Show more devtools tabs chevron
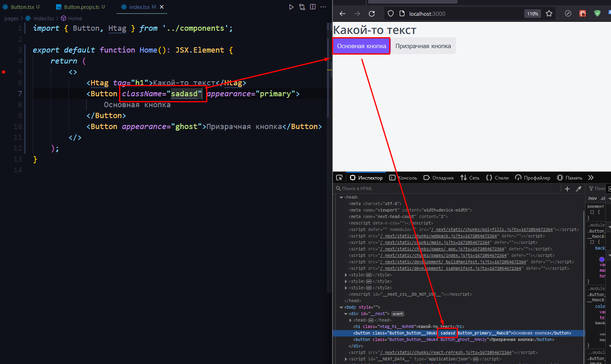 591,178
